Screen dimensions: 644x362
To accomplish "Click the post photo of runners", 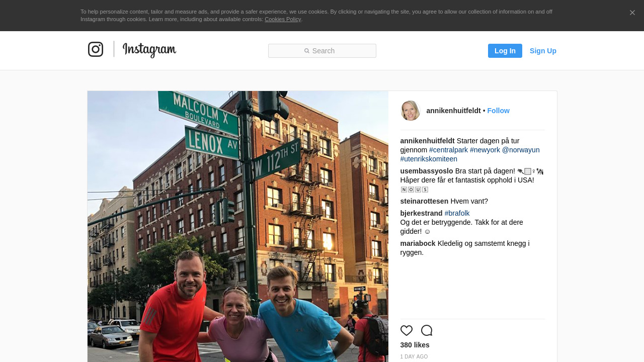I will [x=237, y=226].
